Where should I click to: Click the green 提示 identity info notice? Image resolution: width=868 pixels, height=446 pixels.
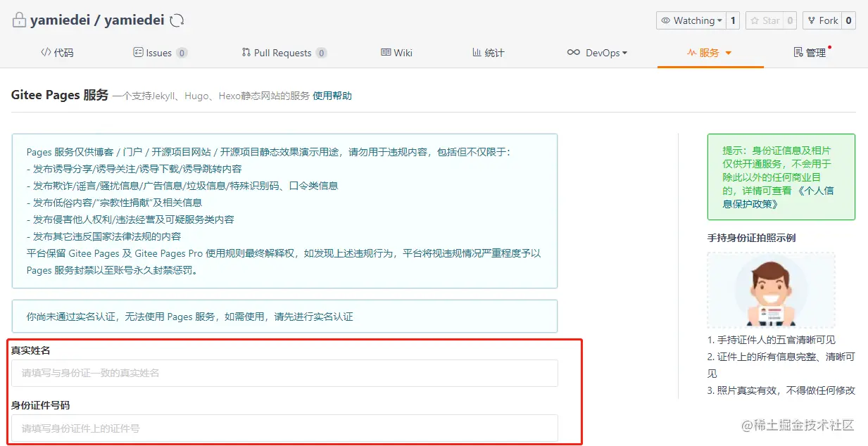click(781, 177)
